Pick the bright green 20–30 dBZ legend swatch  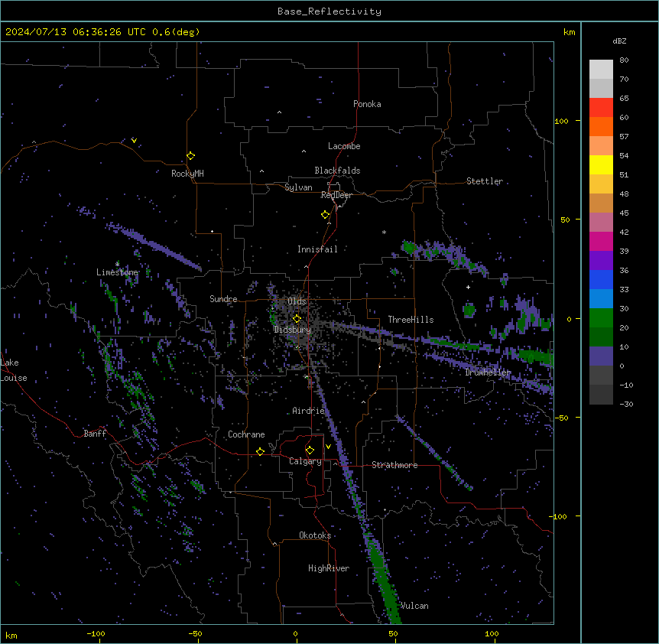[x=601, y=318]
